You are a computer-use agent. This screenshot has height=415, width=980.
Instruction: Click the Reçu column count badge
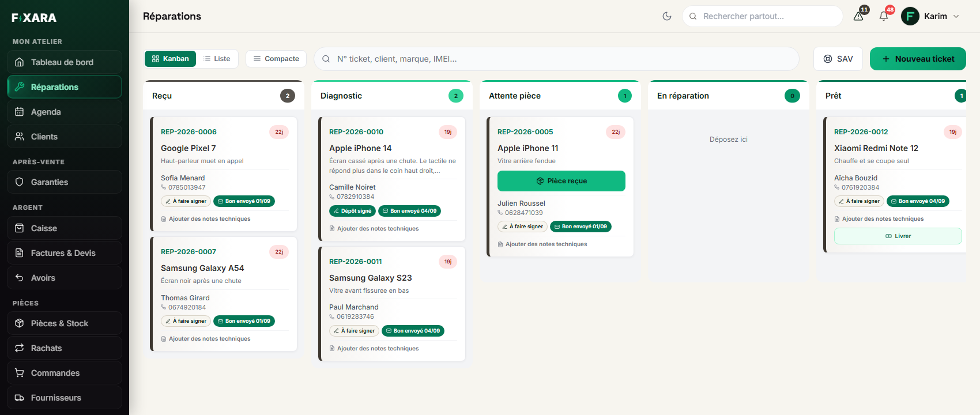click(288, 96)
